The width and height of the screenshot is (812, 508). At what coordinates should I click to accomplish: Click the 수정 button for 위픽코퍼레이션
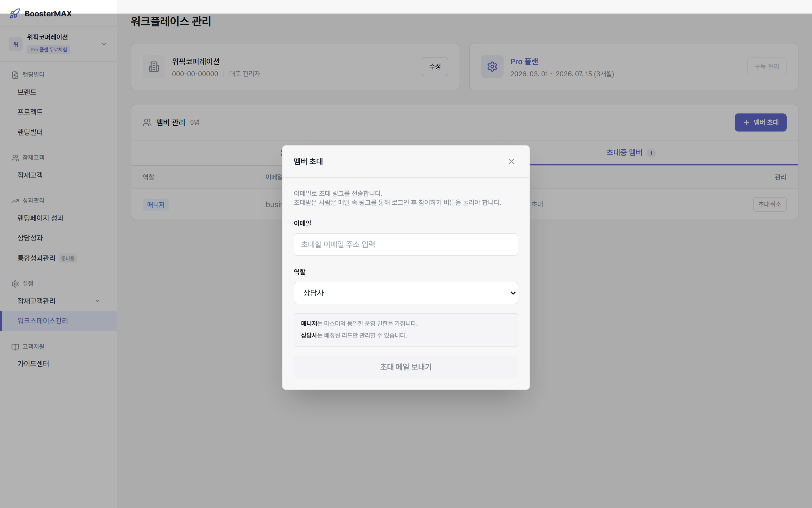click(x=435, y=67)
